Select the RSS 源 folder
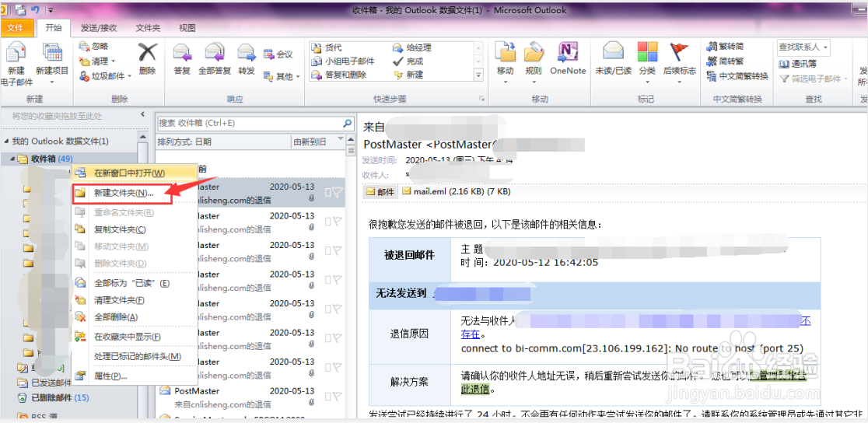The height and width of the screenshot is (423, 868). click(x=37, y=416)
